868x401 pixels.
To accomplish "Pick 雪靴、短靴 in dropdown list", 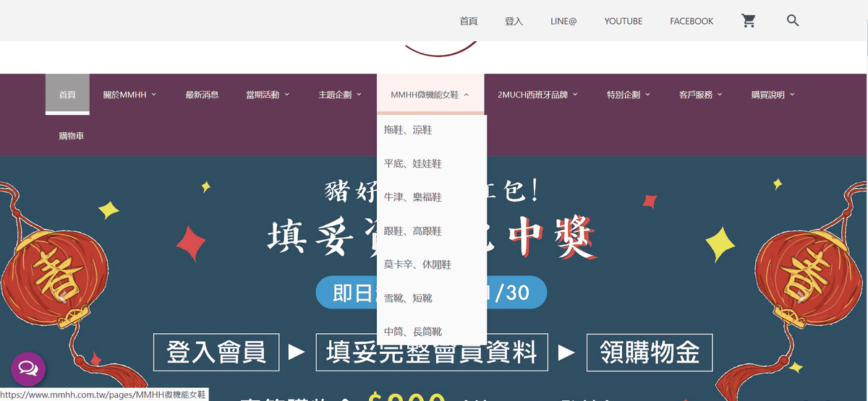I will [x=408, y=298].
